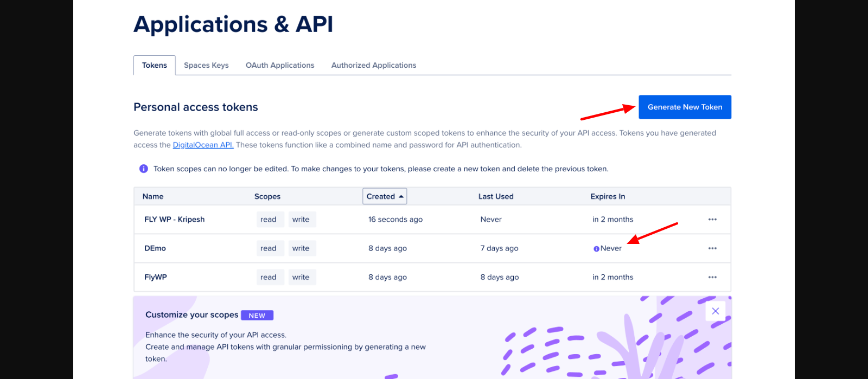Open the three-dot menu for FlyWP token
Viewport: 868px width, 379px height.
coord(712,277)
